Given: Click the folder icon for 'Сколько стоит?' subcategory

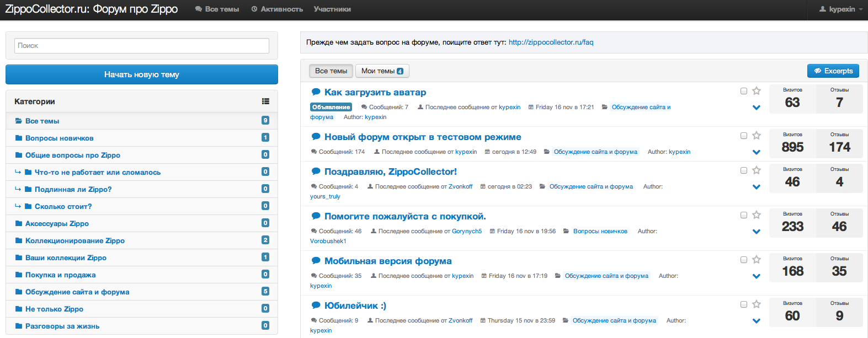Looking at the screenshot, I should [x=28, y=206].
